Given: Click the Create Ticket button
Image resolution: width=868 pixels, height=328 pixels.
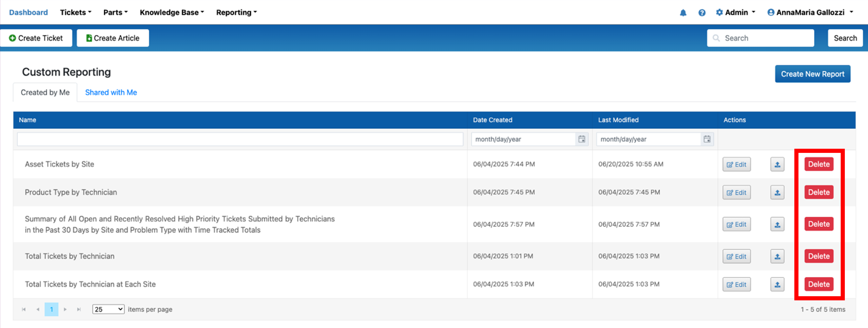Looking at the screenshot, I should pyautogui.click(x=36, y=38).
